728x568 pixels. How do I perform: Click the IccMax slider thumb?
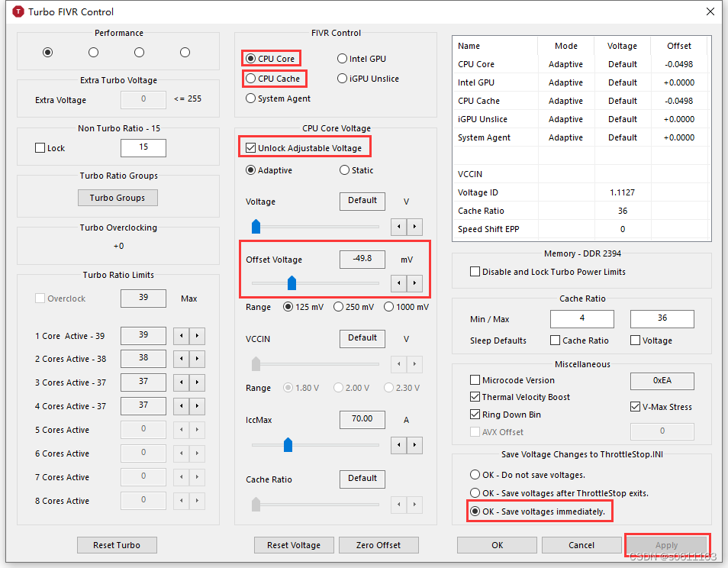[x=288, y=444]
